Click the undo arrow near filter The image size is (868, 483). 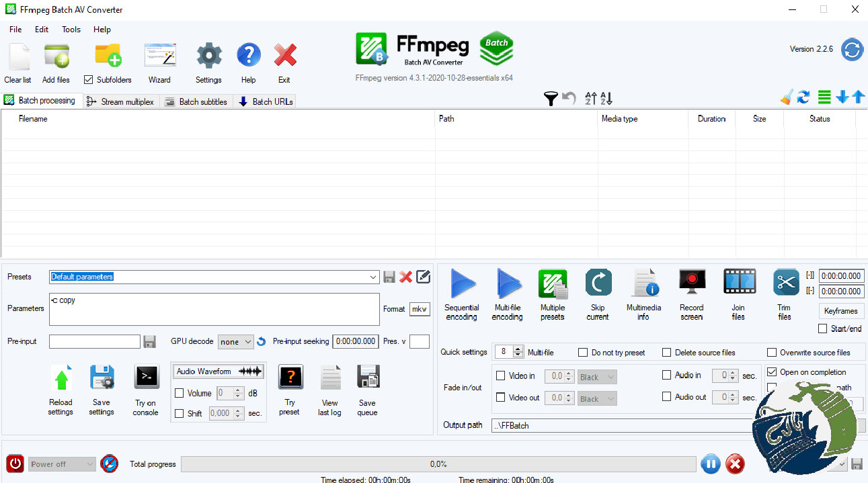coord(569,99)
